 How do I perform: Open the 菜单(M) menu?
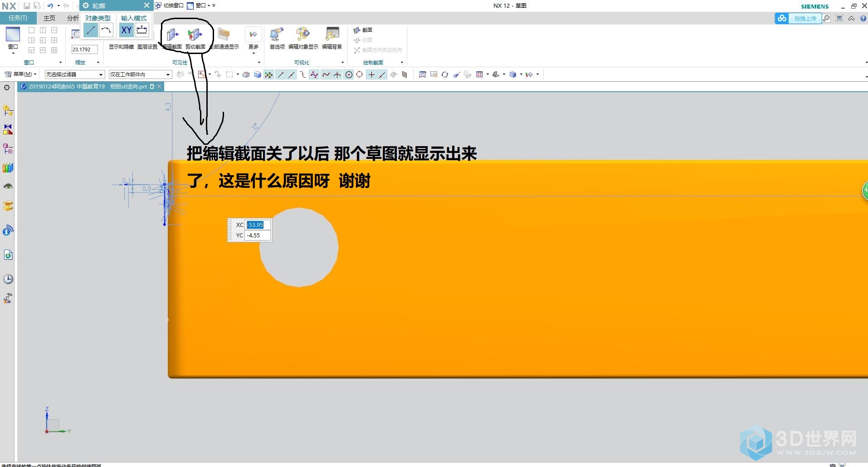tap(20, 74)
